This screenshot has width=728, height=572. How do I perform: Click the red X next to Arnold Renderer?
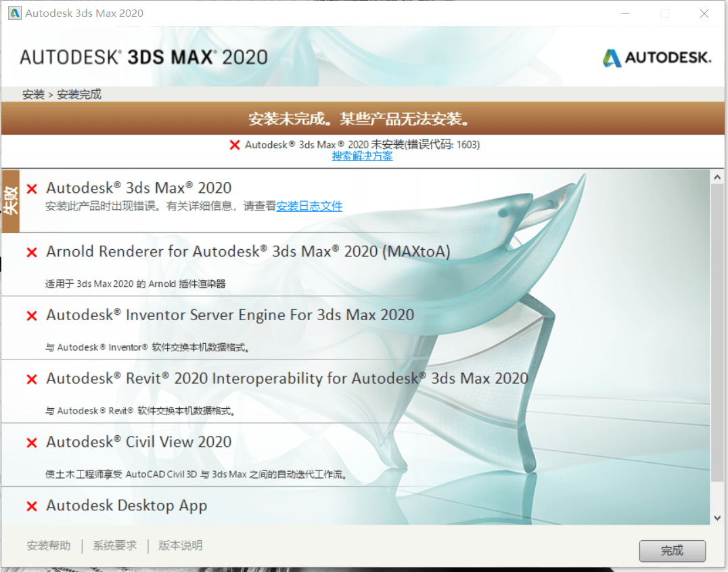pyautogui.click(x=32, y=252)
